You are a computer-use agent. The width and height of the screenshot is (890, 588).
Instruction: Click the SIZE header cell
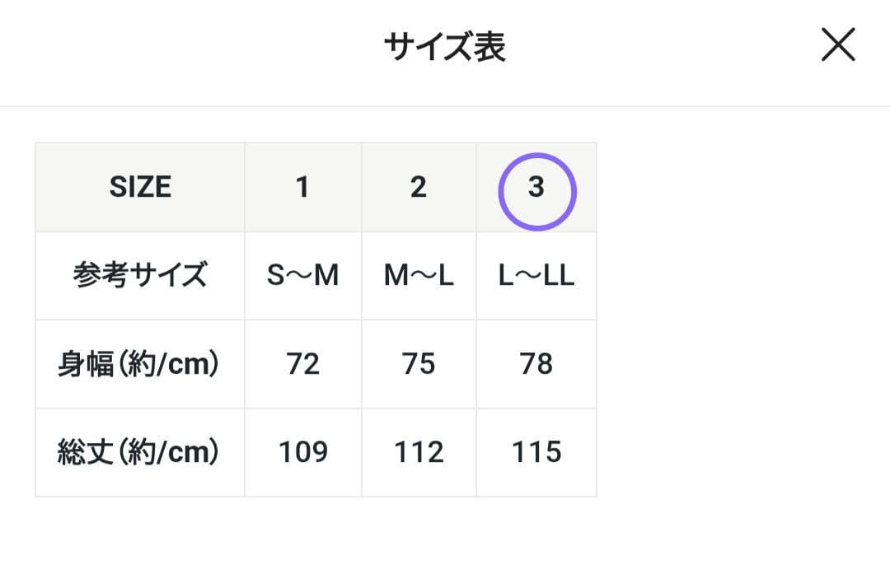tap(139, 188)
